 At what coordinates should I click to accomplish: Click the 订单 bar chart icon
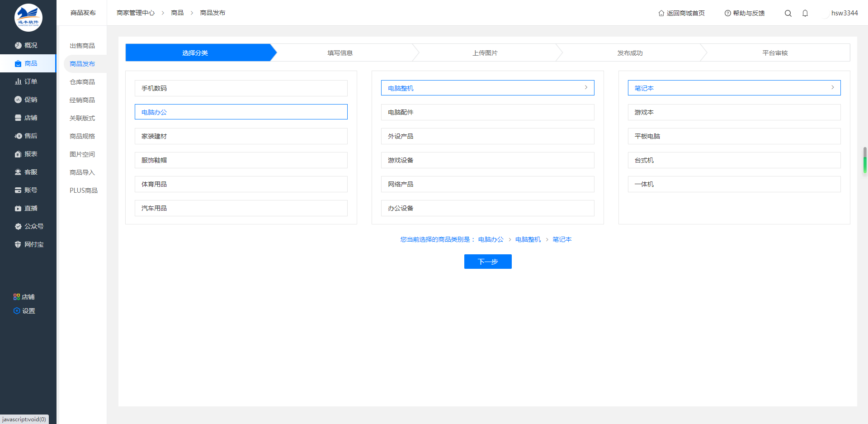pos(18,81)
